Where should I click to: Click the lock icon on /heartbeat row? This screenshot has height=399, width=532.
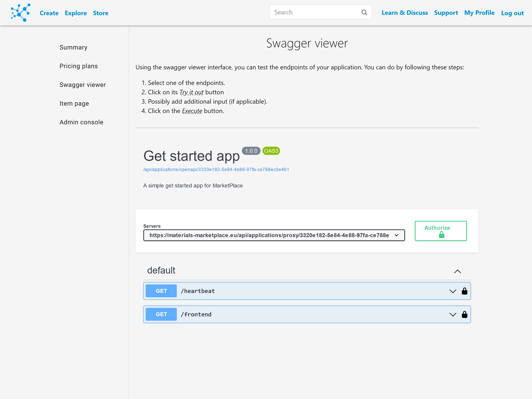point(464,291)
